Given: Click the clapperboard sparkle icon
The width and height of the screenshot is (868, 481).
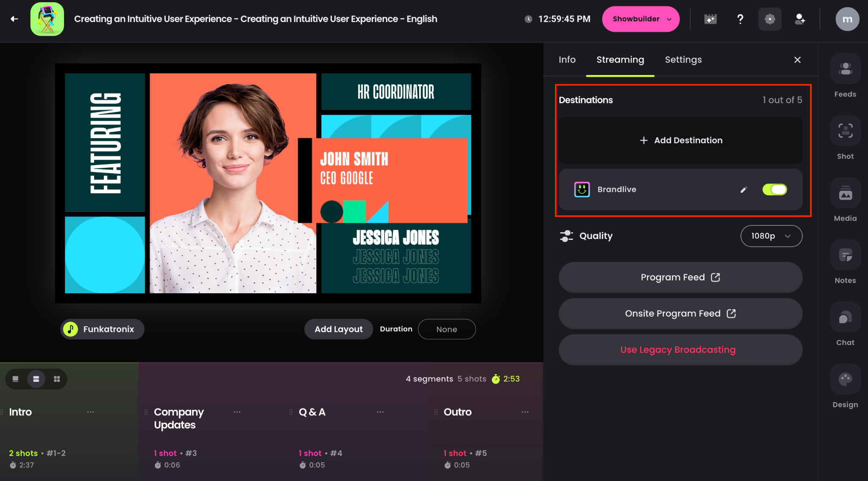Looking at the screenshot, I should pos(710,19).
